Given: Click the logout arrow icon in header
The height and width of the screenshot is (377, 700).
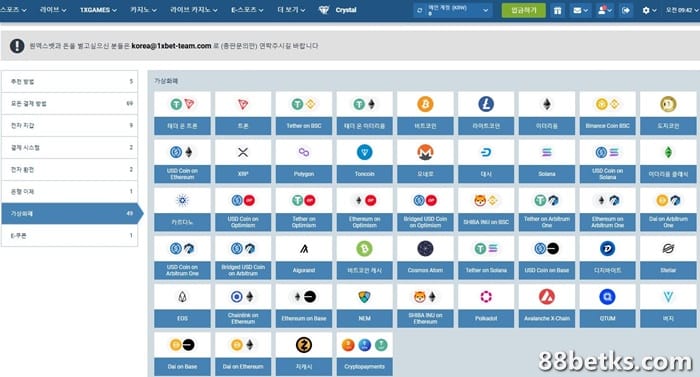Looking at the screenshot, I should 626,10.
